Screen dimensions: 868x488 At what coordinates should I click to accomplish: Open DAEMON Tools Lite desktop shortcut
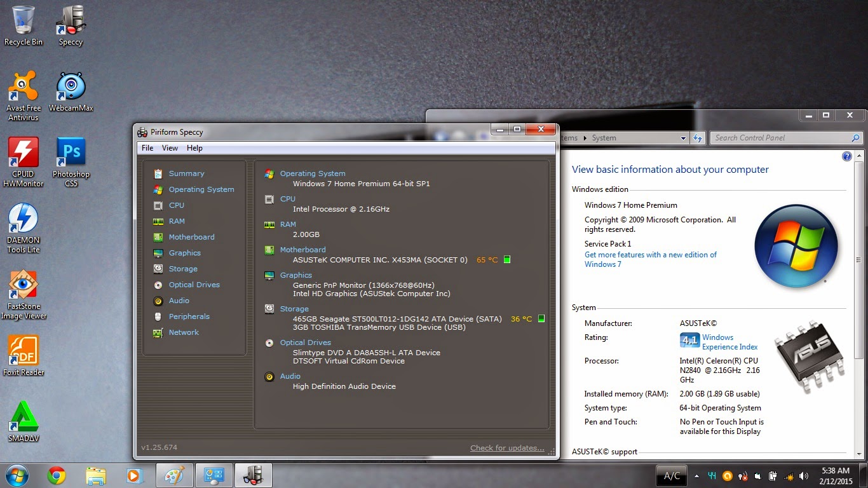tap(24, 229)
